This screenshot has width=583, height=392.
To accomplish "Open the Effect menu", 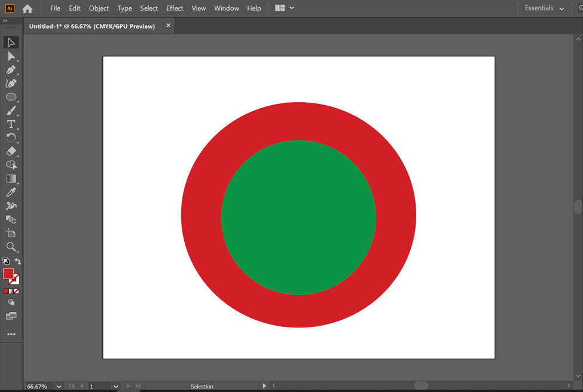I will point(175,8).
